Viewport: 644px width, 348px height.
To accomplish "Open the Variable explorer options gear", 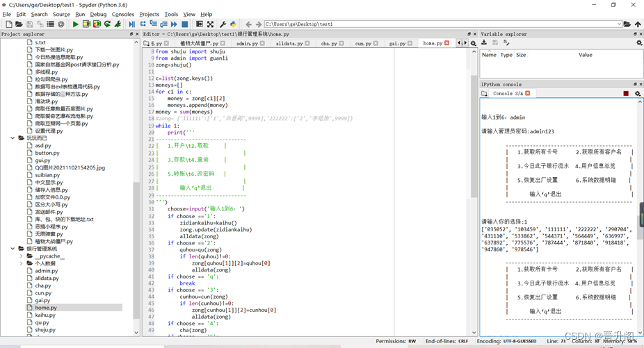I will click(639, 42).
